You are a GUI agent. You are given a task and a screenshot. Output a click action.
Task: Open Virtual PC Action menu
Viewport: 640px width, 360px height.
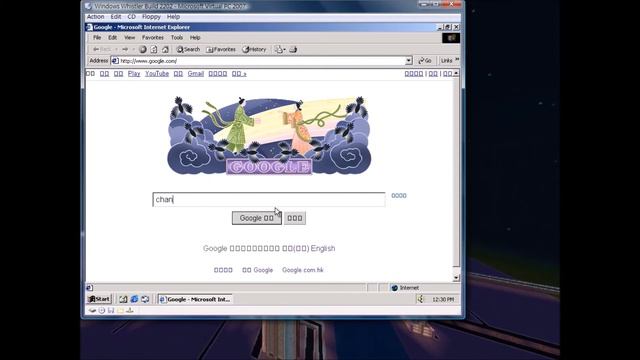coord(96,17)
